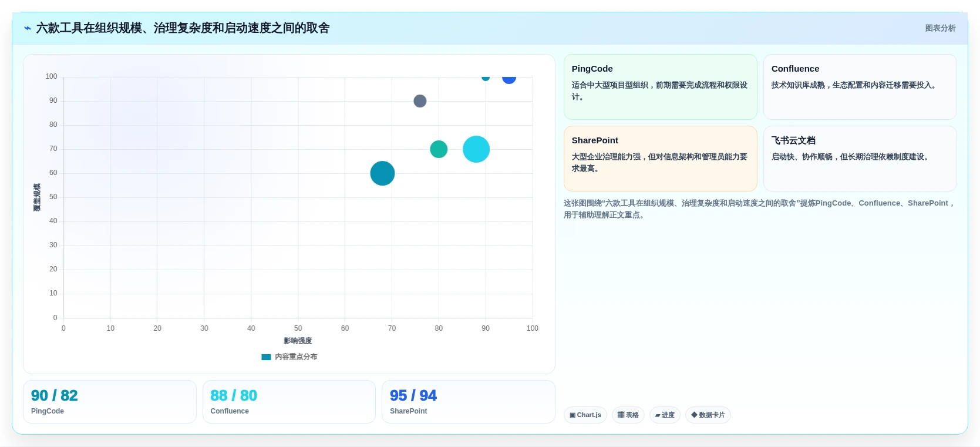Viewport: 980px width, 447px height.
Task: Click the lightning icon beside the title
Action: click(x=28, y=28)
